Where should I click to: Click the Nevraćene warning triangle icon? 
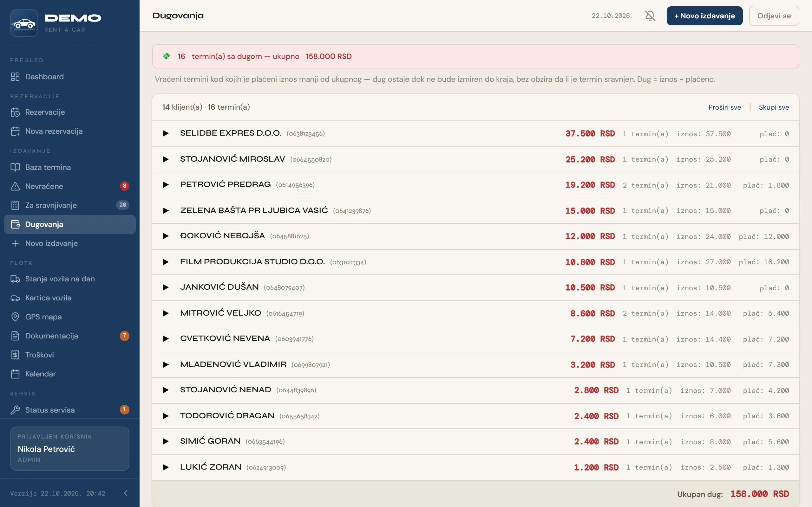(15, 186)
